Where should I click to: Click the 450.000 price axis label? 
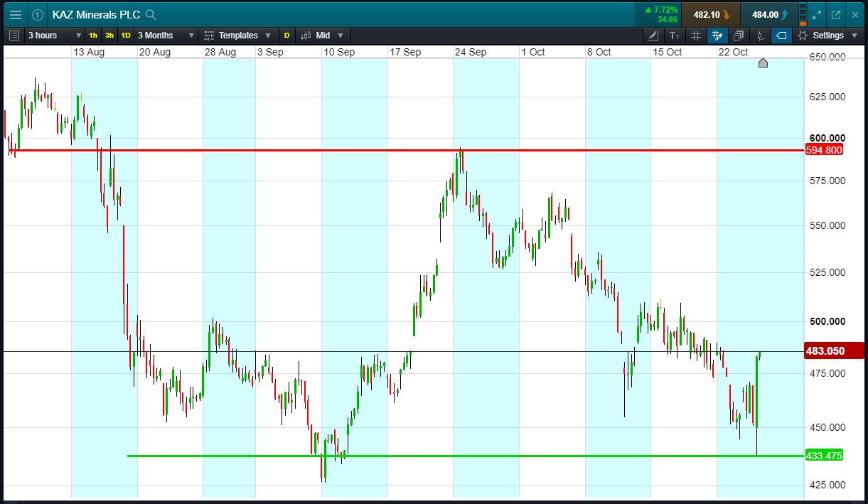(827, 427)
